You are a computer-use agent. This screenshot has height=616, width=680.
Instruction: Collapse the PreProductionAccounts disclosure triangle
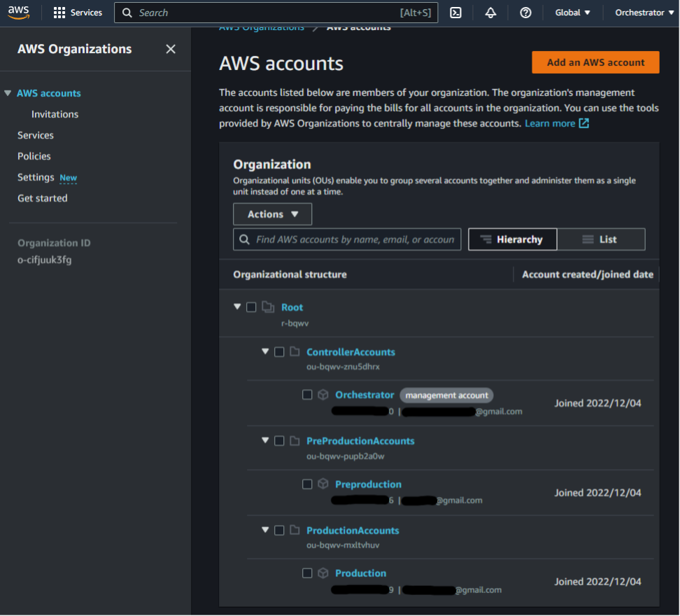point(264,440)
